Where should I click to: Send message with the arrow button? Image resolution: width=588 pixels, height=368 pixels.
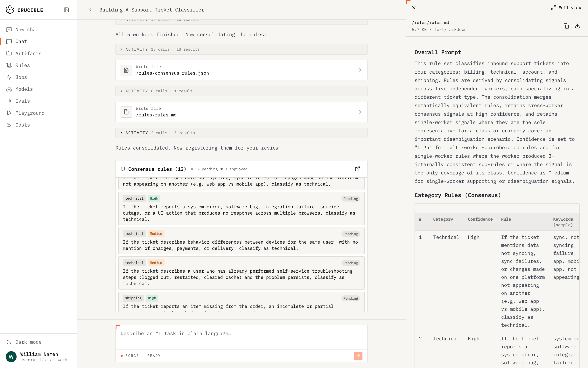(358, 356)
